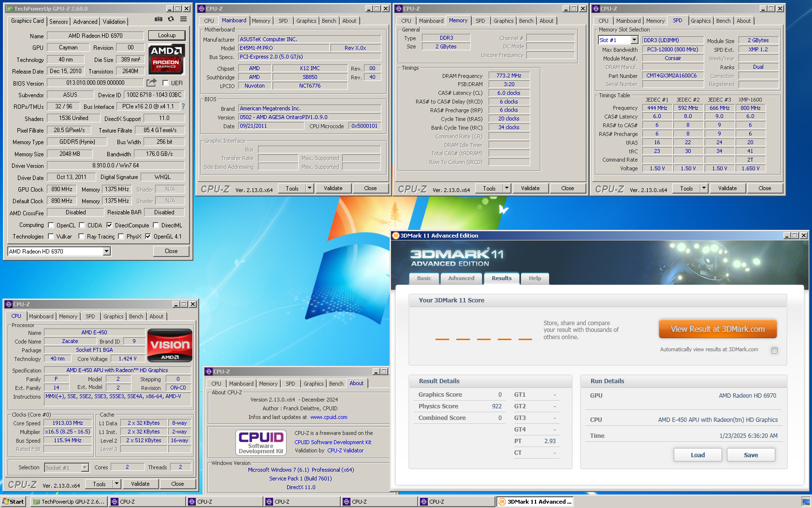
Task: Open Graphics tab in the About CPU-Z window
Action: (x=313, y=384)
